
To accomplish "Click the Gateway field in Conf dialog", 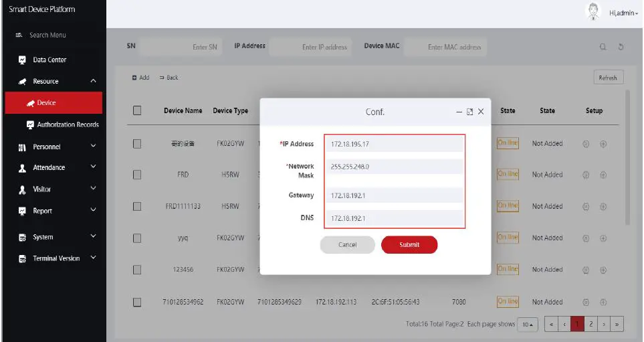I will tap(395, 195).
